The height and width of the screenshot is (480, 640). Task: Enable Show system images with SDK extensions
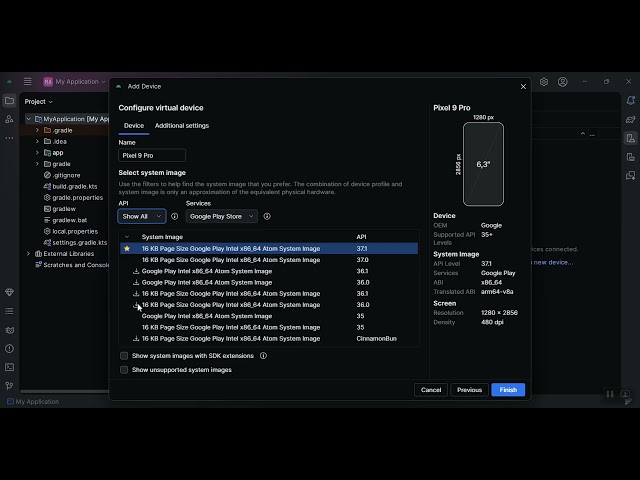[124, 356]
